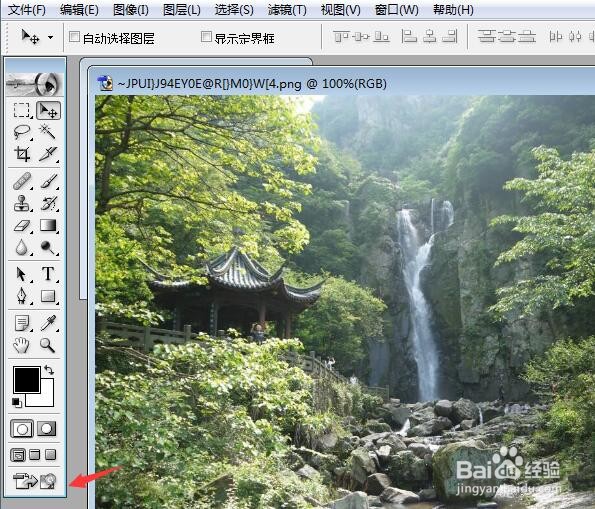
Task: Select the Brush tool
Action: click(48, 181)
